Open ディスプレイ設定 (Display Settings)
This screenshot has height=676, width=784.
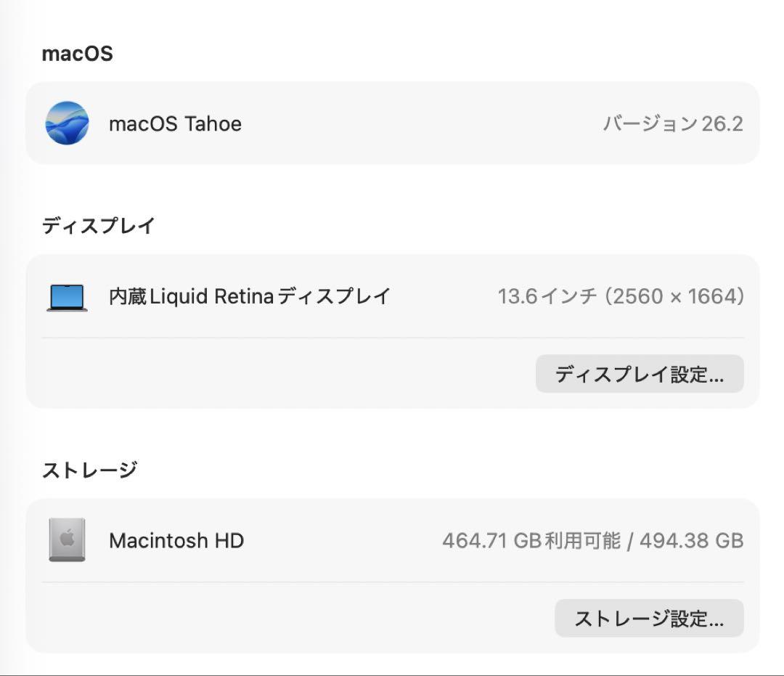[640, 373]
